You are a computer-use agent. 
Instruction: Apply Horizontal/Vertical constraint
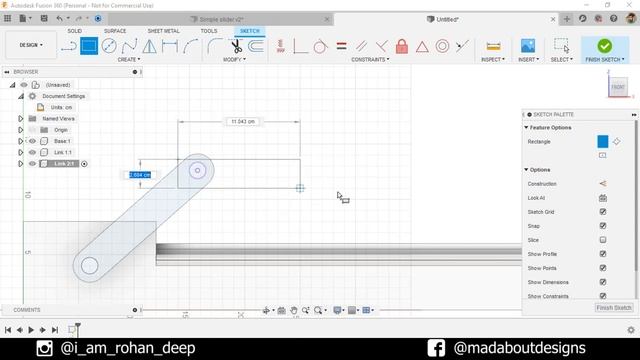click(x=280, y=46)
